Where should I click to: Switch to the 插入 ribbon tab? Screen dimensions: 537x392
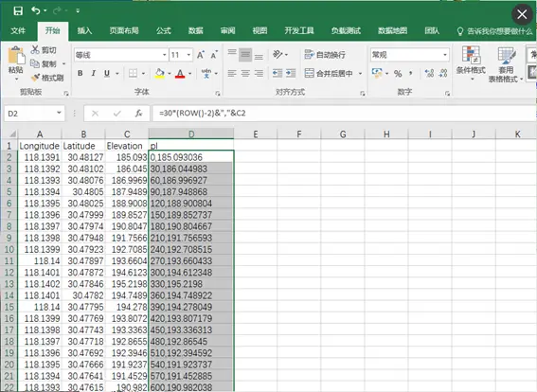click(x=84, y=31)
